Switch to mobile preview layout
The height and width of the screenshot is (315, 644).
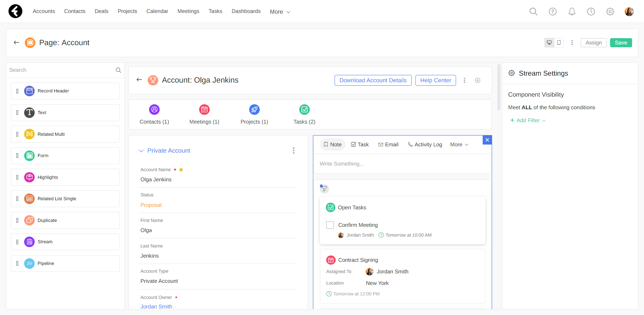pyautogui.click(x=559, y=43)
